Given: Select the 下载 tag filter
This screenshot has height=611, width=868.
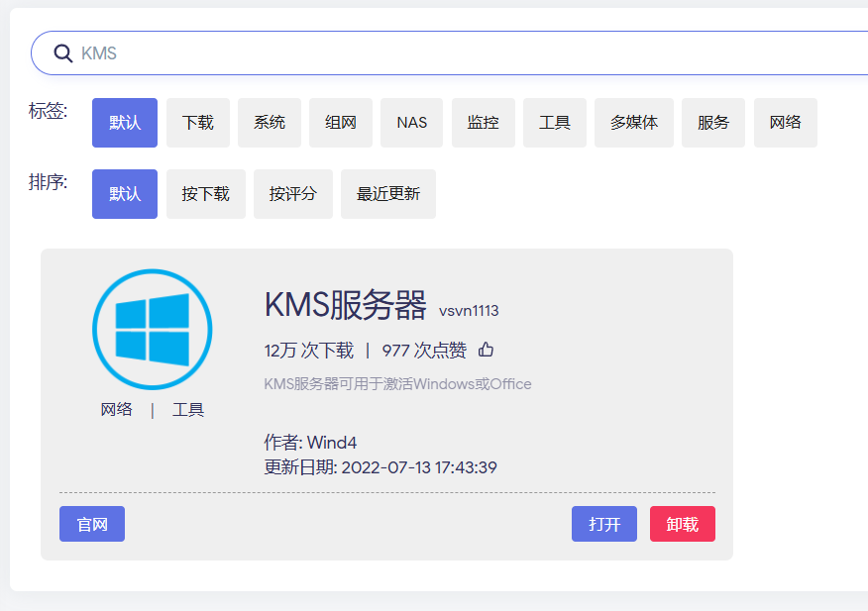Looking at the screenshot, I should [x=197, y=123].
